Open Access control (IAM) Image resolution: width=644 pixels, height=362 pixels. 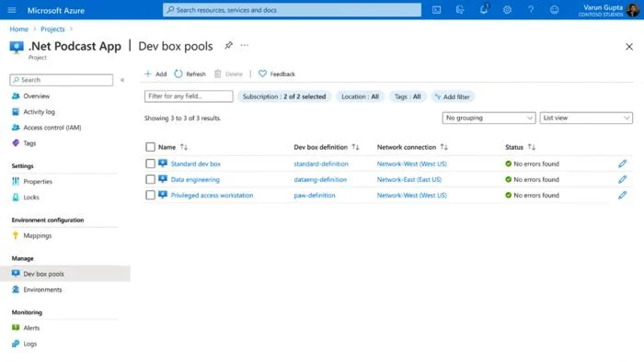tap(52, 128)
